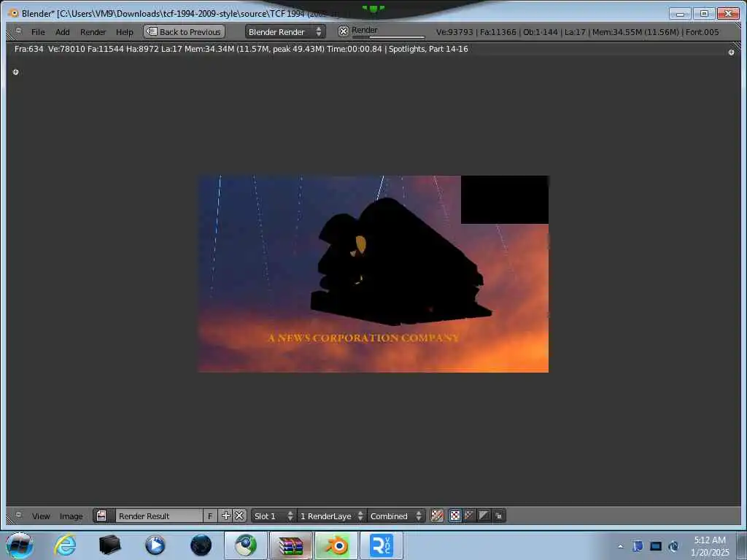Viewport: 747px width, 560px height.
Task: Click the info header editor type icon
Action: point(18,31)
